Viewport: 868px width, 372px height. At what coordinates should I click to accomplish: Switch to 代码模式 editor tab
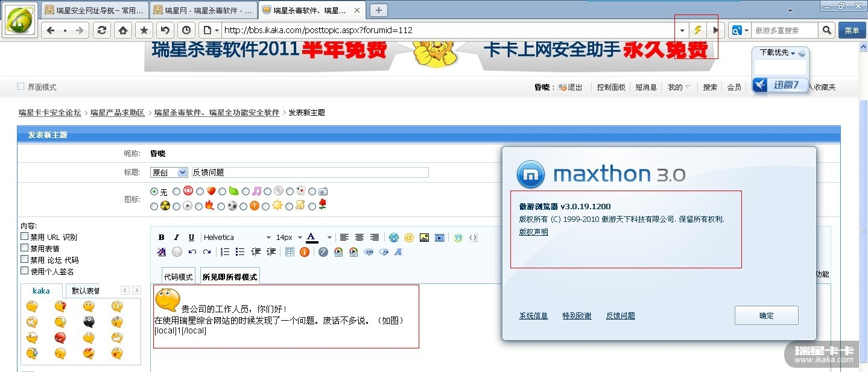pos(179,277)
